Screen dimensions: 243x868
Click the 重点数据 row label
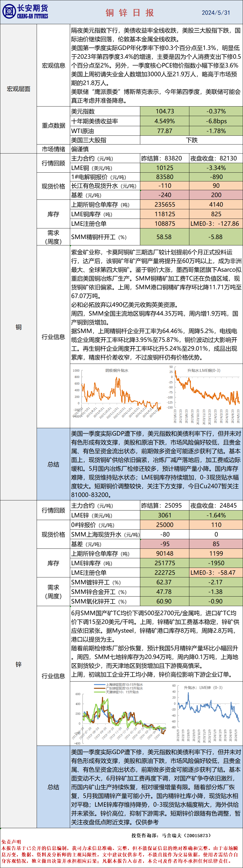click(x=53, y=125)
